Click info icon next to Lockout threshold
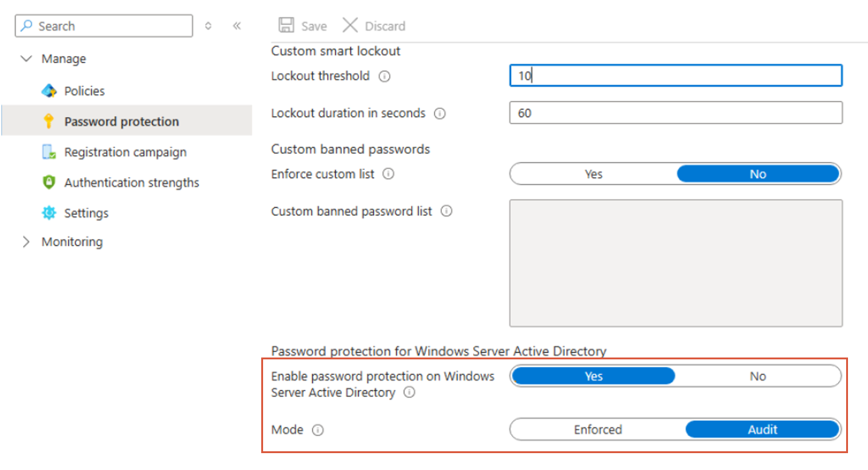868x470 pixels. (385, 76)
